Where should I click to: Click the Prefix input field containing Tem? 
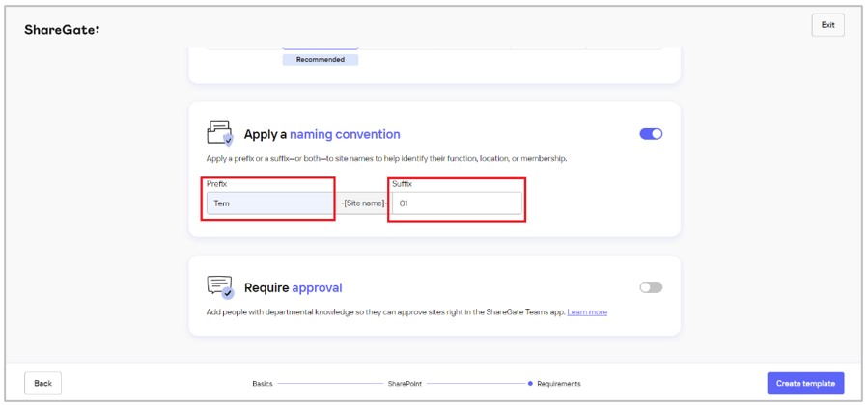point(270,203)
